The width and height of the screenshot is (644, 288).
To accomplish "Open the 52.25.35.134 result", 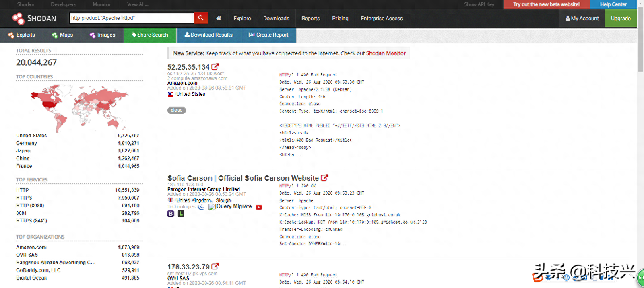I will [x=188, y=67].
